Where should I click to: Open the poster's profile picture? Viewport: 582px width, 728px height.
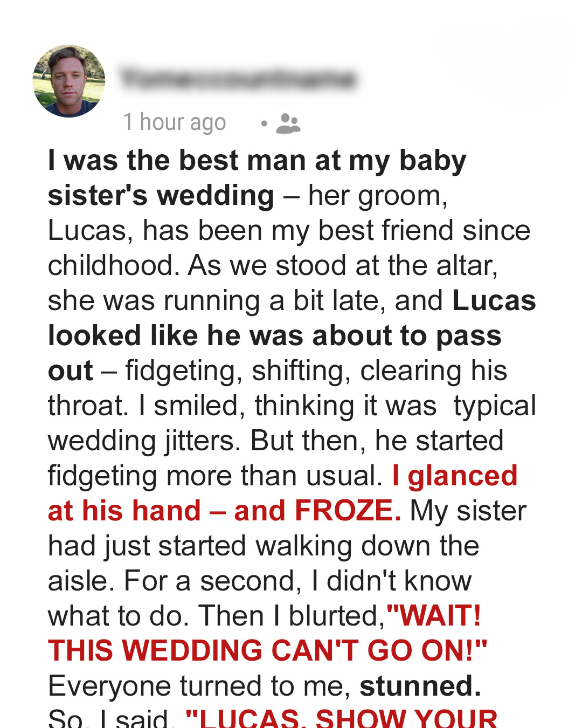click(69, 81)
